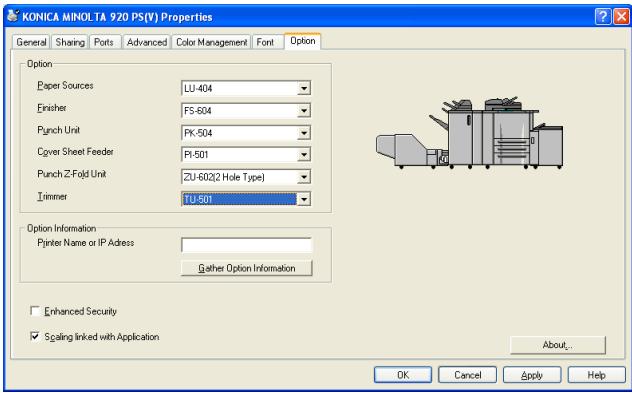The image size is (632, 393).
Task: Open the Trimmer dropdown arrow
Action: [x=304, y=199]
